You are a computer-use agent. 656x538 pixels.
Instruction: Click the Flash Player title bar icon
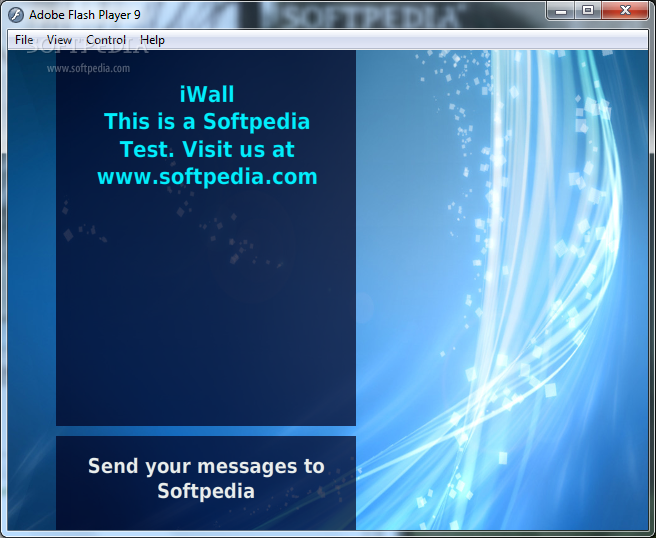click(x=16, y=15)
